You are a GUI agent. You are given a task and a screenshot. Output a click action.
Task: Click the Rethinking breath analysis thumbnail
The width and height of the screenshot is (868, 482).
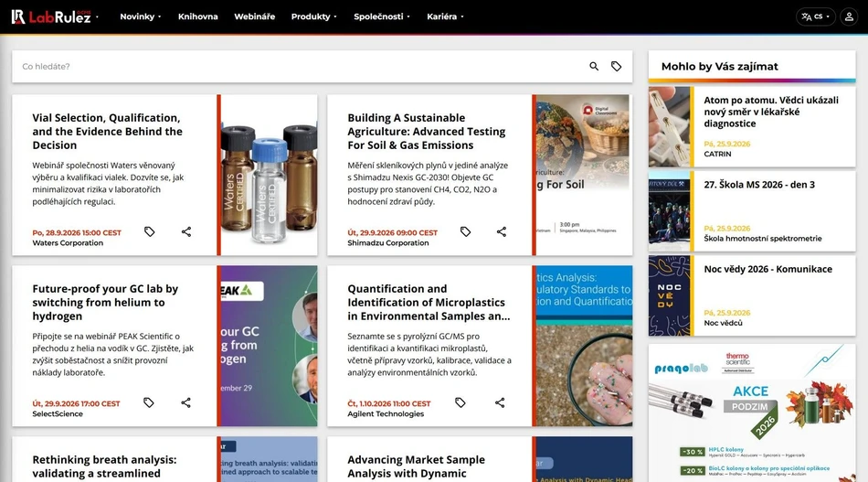pyautogui.click(x=269, y=459)
